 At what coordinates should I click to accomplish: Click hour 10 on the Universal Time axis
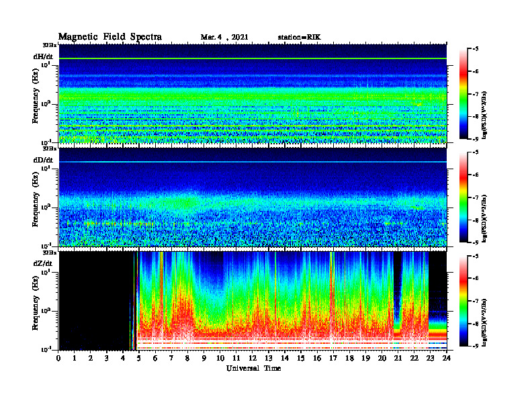tap(220, 358)
